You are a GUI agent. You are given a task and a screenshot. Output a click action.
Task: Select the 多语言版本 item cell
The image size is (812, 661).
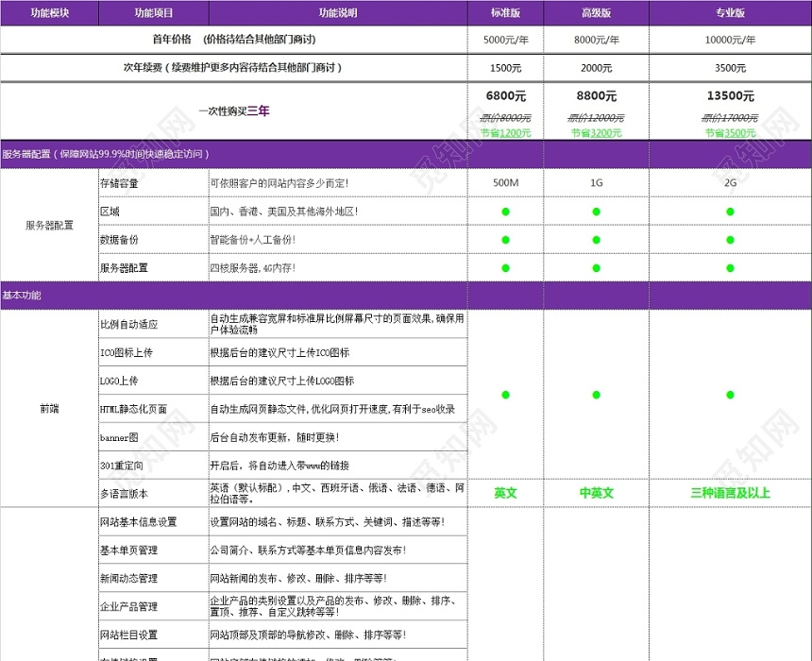pyautogui.click(x=154, y=494)
